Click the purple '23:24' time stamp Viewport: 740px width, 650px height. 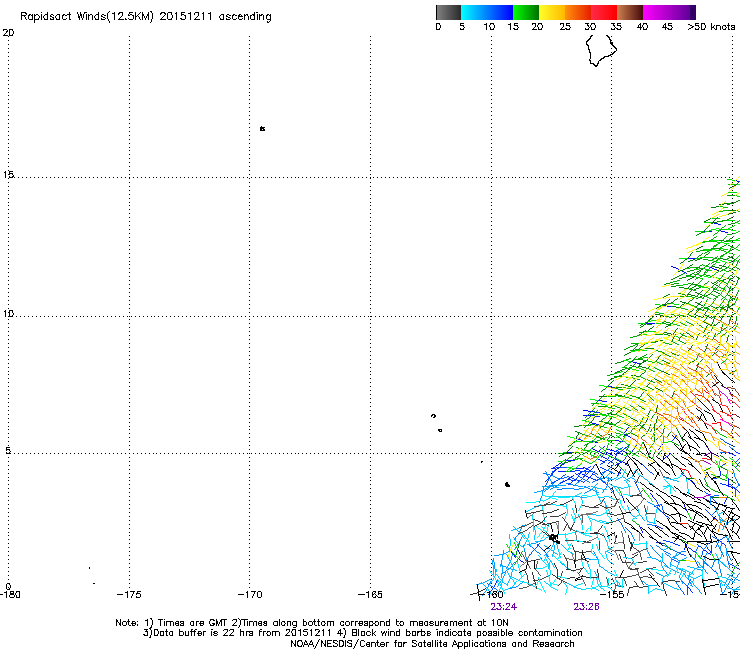[504, 607]
